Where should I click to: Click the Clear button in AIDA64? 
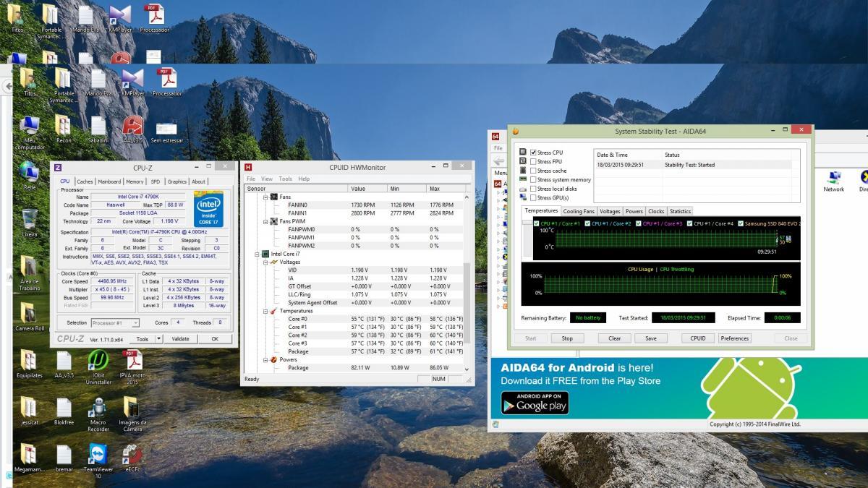coord(614,338)
